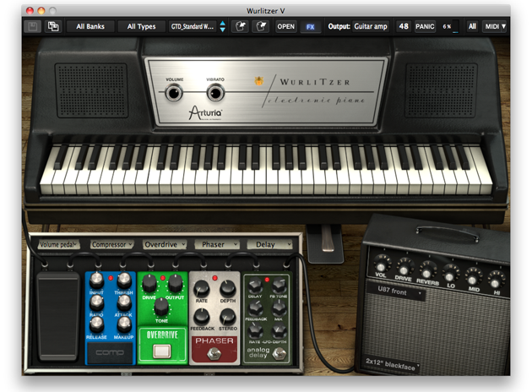Open the Delay effect slot menu
This screenshot has width=532, height=392.
[x=269, y=244]
